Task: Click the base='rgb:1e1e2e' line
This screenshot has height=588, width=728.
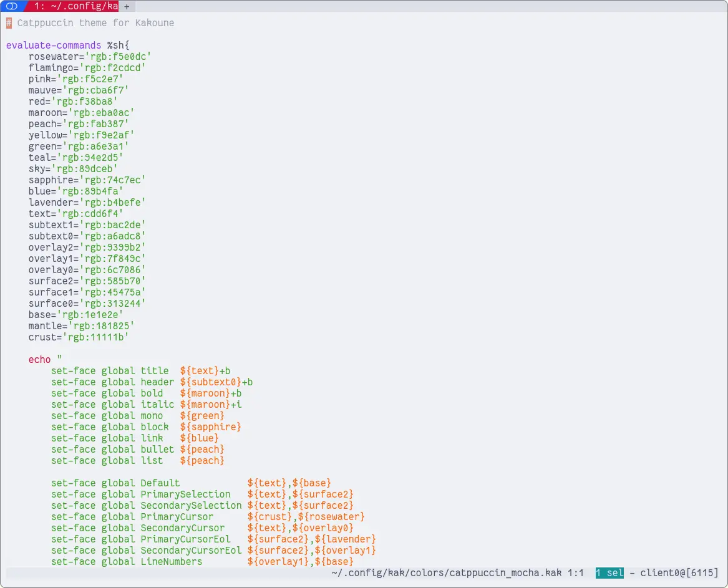Action: tap(75, 315)
